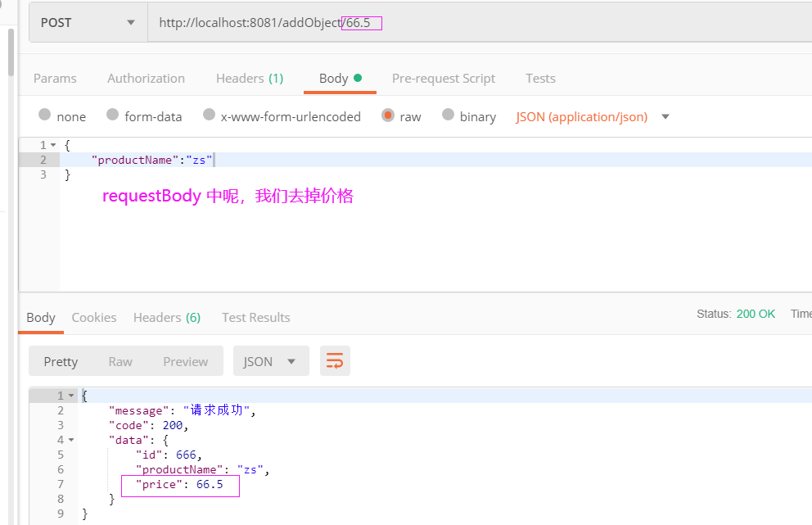Switch to the Params tab
812x525 pixels.
point(55,78)
